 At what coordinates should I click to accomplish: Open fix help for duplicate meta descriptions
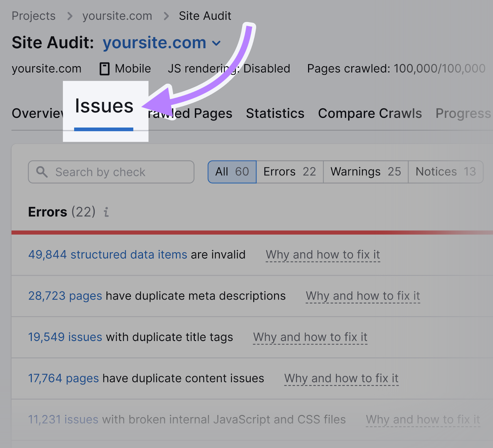[x=363, y=296]
